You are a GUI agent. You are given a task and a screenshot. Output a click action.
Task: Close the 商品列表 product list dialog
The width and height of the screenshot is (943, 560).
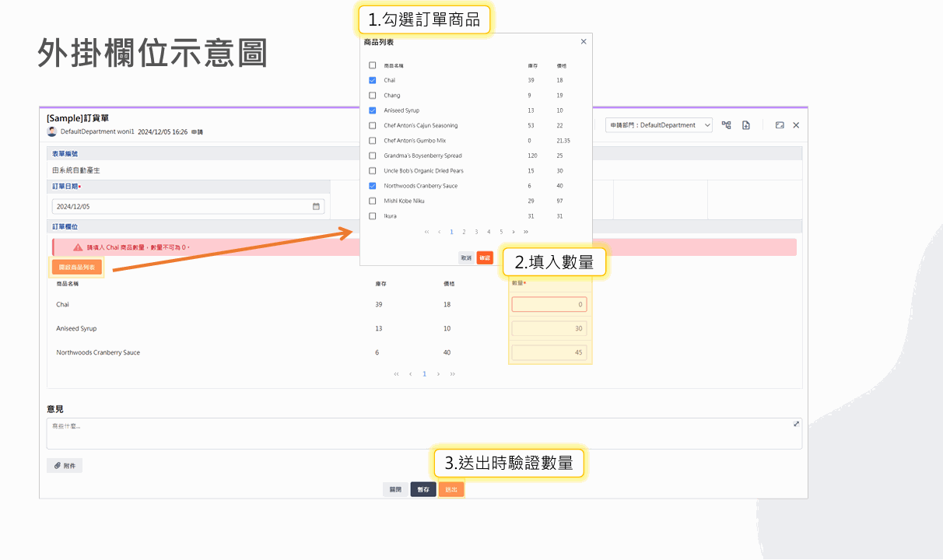pos(584,42)
